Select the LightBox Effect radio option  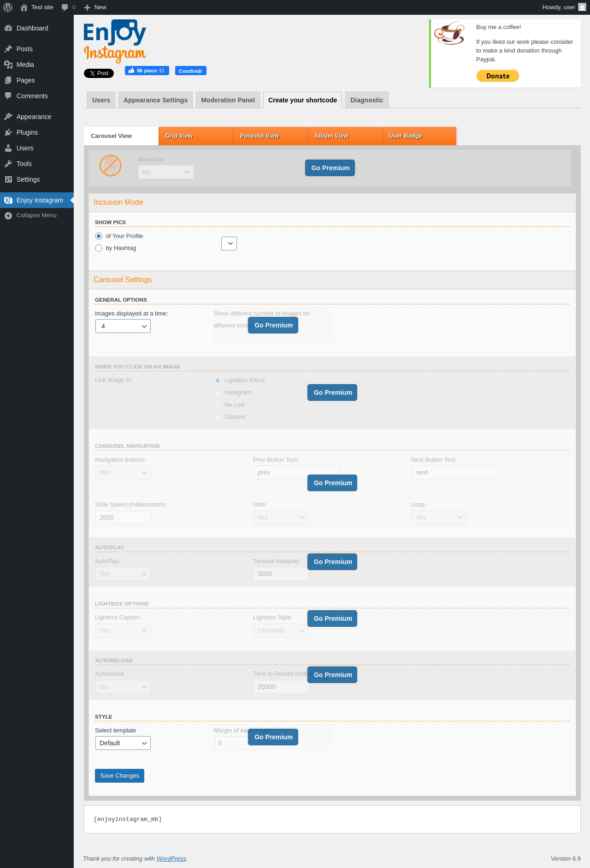point(218,380)
